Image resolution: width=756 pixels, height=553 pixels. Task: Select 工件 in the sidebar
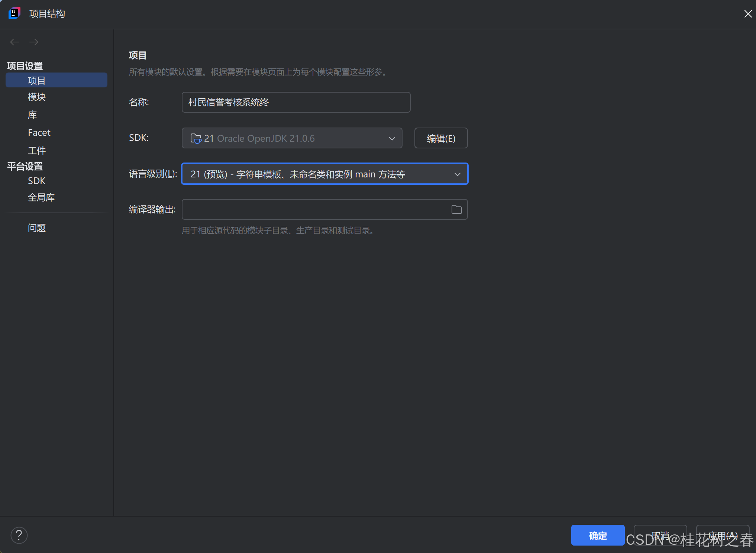click(x=37, y=150)
